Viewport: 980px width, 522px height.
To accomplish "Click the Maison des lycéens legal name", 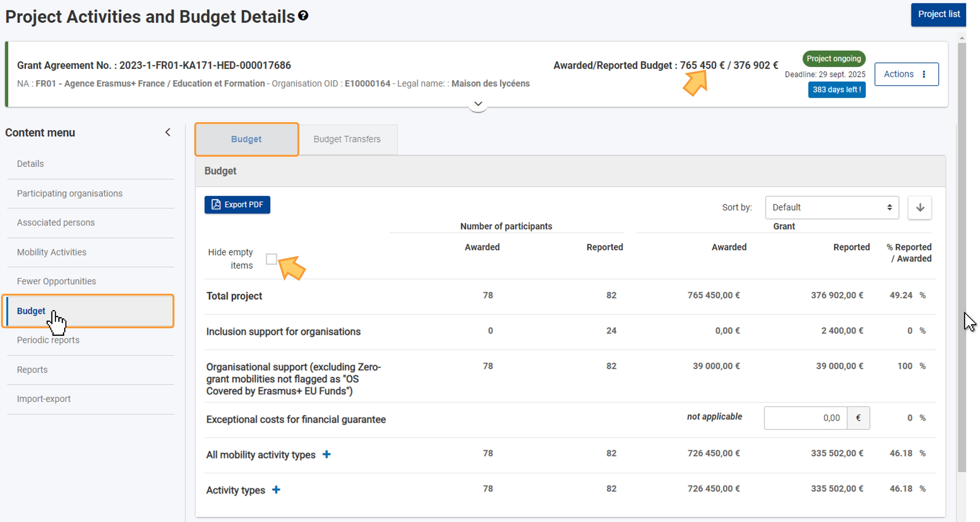I will pos(490,84).
